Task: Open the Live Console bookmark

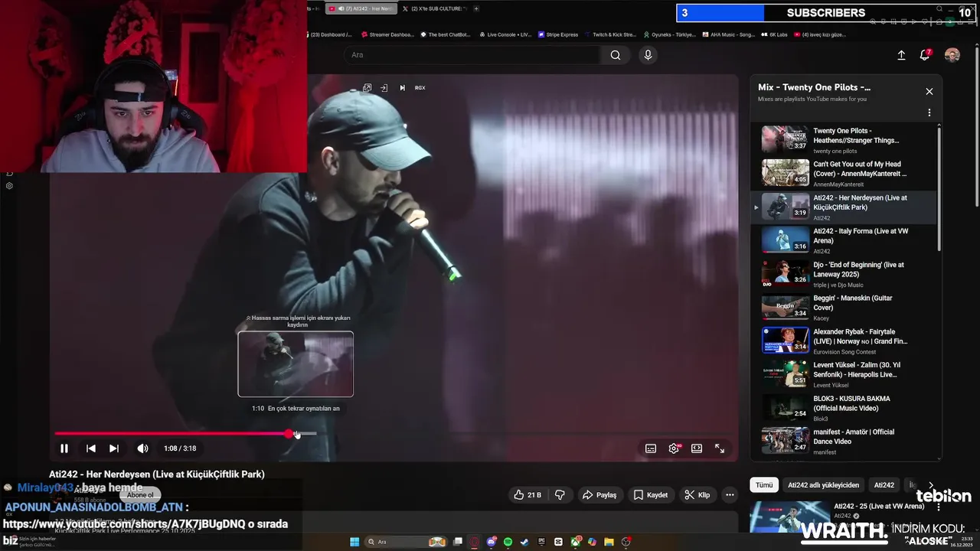Action: pos(505,34)
